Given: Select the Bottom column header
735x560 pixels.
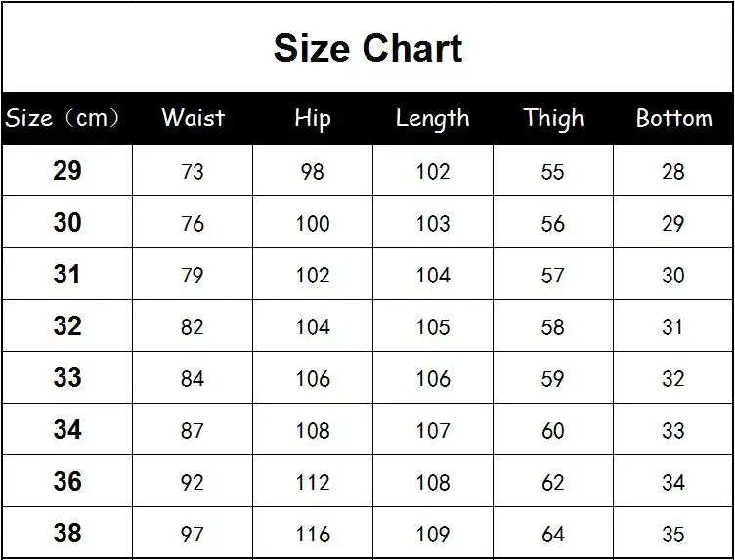Looking at the screenshot, I should [674, 118].
